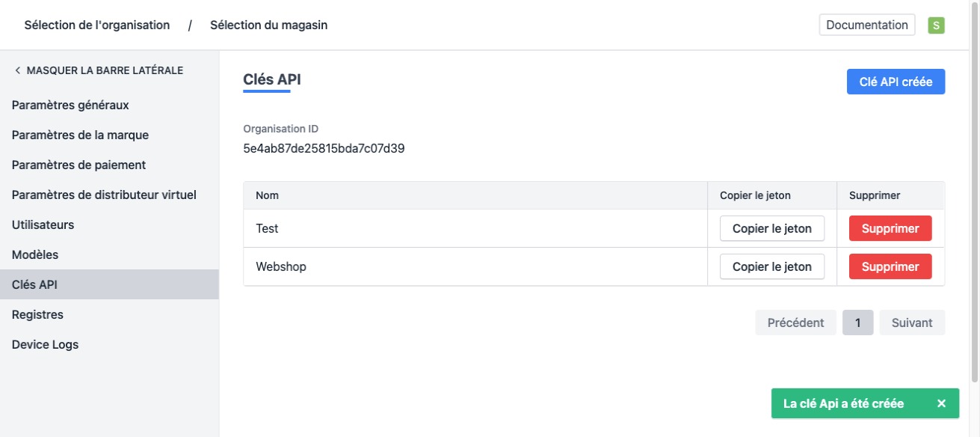The image size is (980, 437).
Task: Dismiss the 'La clé Api a été créée' notification
Action: tap(941, 403)
